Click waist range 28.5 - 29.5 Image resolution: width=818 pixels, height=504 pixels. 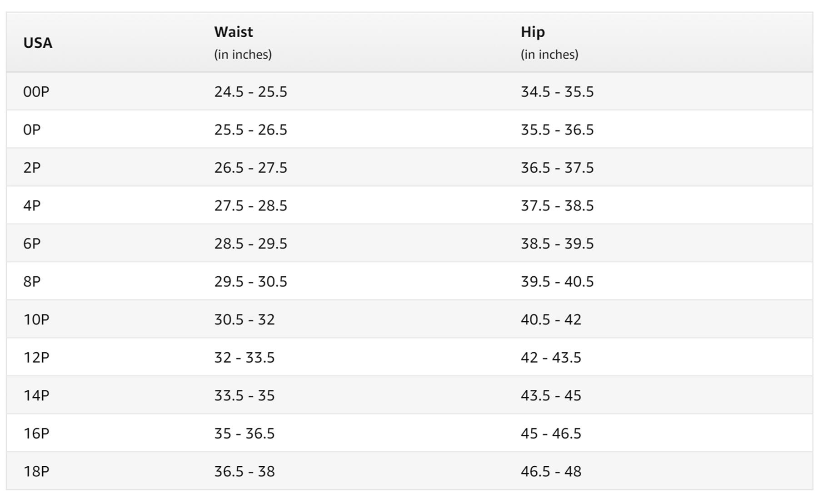click(250, 244)
